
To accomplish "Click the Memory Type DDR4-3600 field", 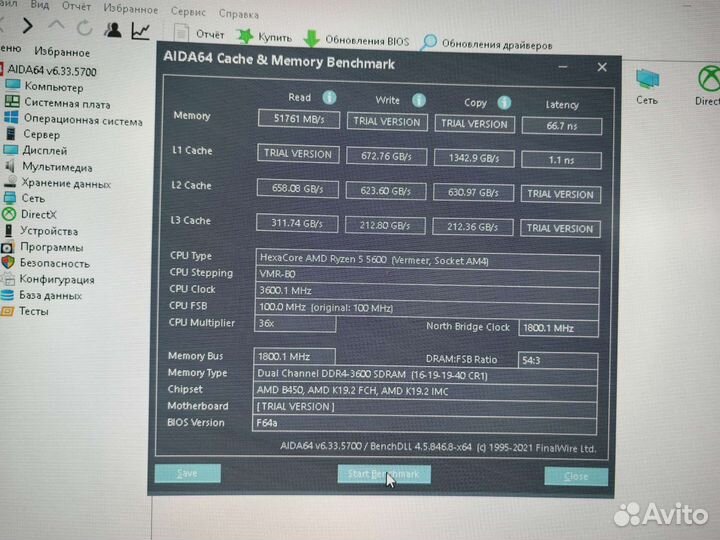I will point(425,375).
